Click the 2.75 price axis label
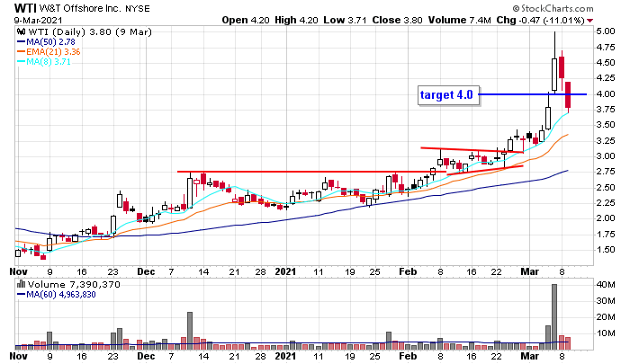 [x=606, y=172]
